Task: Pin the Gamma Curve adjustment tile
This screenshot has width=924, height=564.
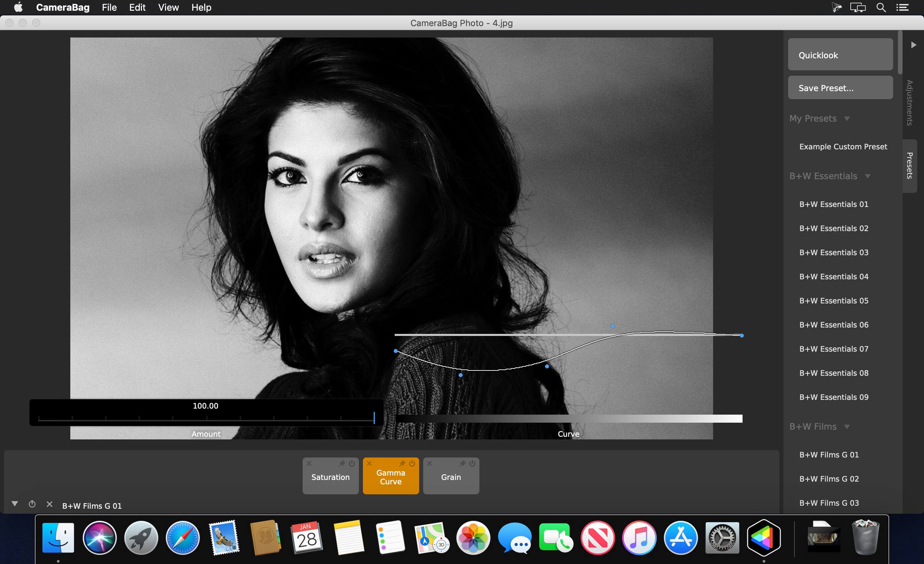Action: [402, 464]
